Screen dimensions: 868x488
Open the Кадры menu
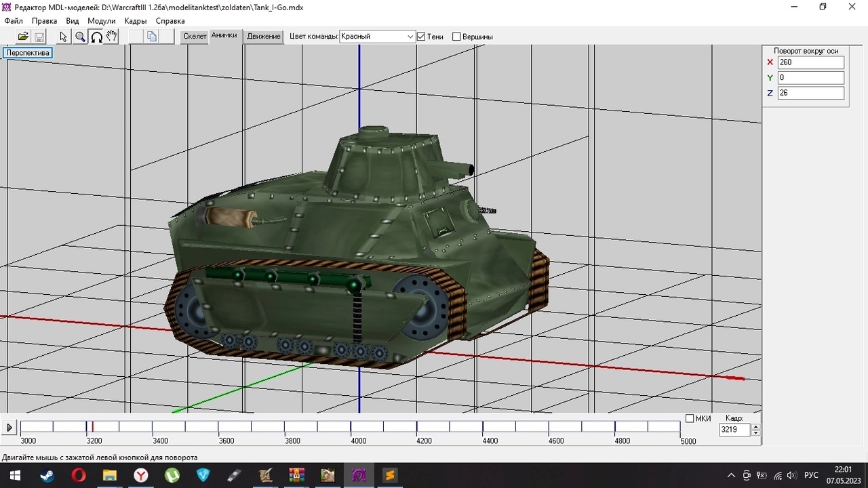point(136,21)
